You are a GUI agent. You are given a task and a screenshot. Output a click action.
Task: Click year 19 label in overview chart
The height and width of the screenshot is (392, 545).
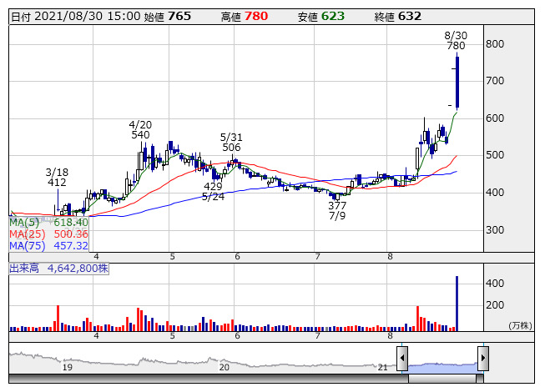[68, 367]
